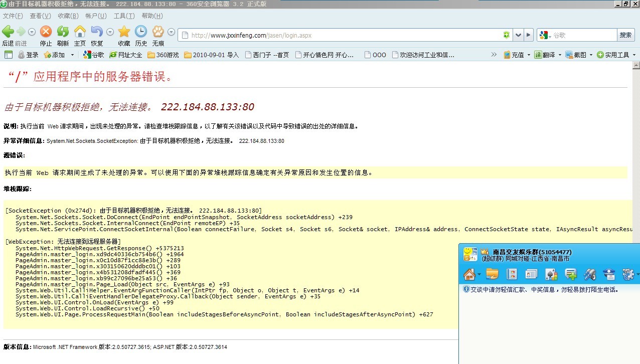Open the 工具(T) menu
Viewport: 640px width, 364px height.
click(120, 16)
